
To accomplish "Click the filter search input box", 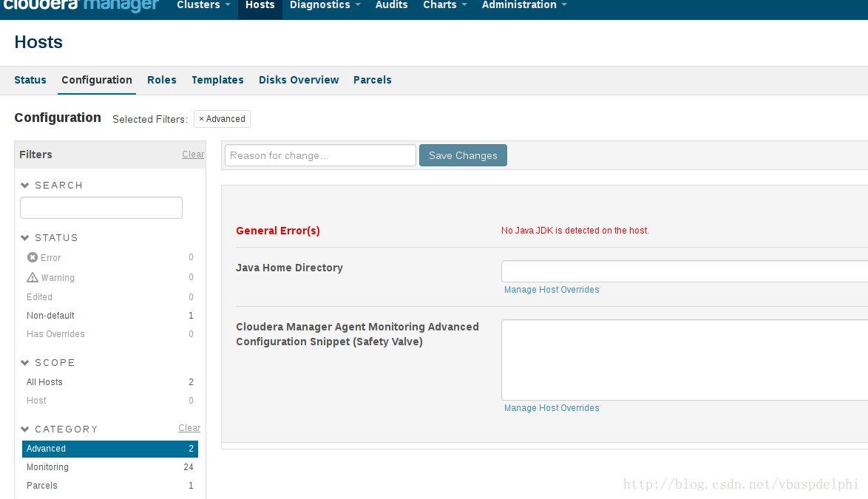I will coord(101,208).
